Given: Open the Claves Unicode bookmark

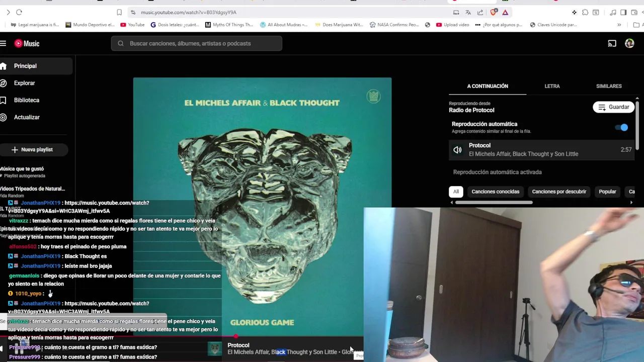Looking at the screenshot, I should [x=553, y=25].
